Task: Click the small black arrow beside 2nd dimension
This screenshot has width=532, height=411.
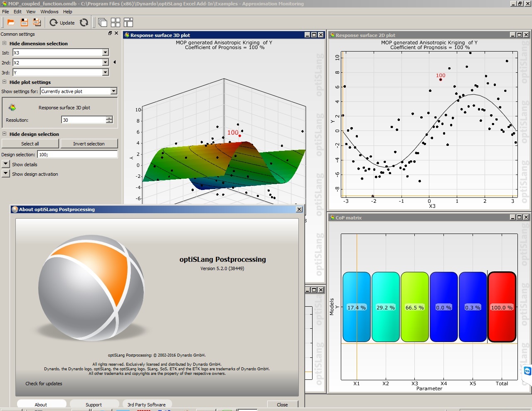Action: pyautogui.click(x=114, y=62)
